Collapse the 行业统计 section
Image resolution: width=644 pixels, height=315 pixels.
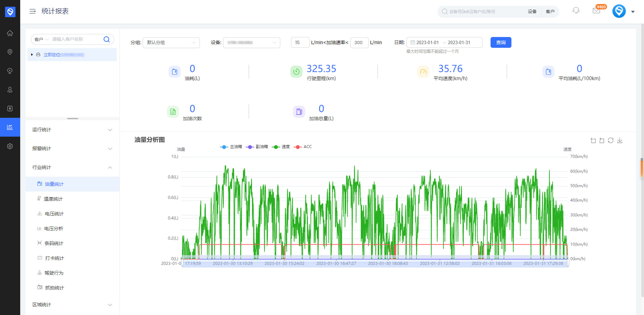click(x=72, y=168)
